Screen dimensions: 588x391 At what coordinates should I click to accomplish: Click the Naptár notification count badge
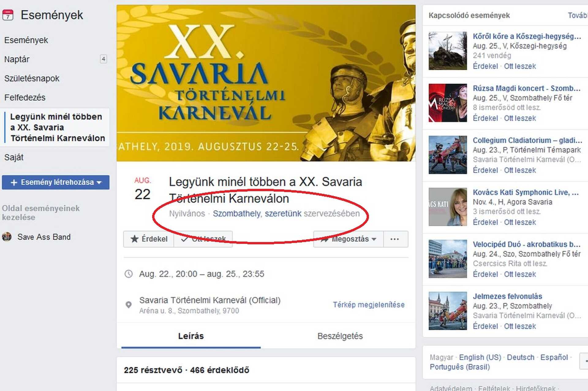[x=104, y=59]
